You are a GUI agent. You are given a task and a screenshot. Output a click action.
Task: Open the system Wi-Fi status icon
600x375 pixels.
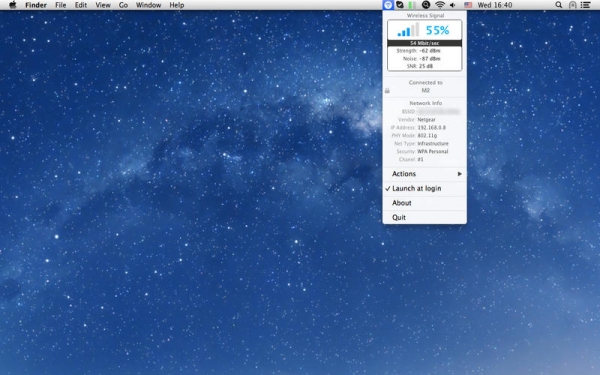440,5
